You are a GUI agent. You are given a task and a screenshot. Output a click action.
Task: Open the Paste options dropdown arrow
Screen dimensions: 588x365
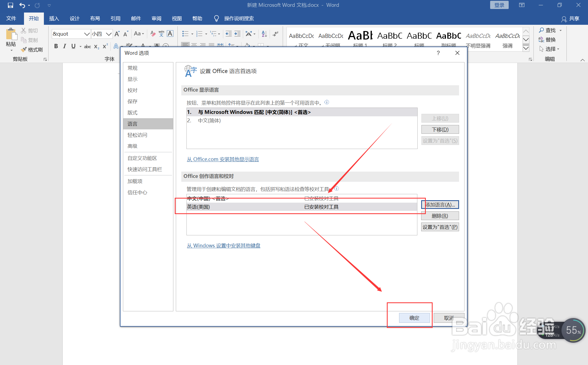[x=11, y=50]
